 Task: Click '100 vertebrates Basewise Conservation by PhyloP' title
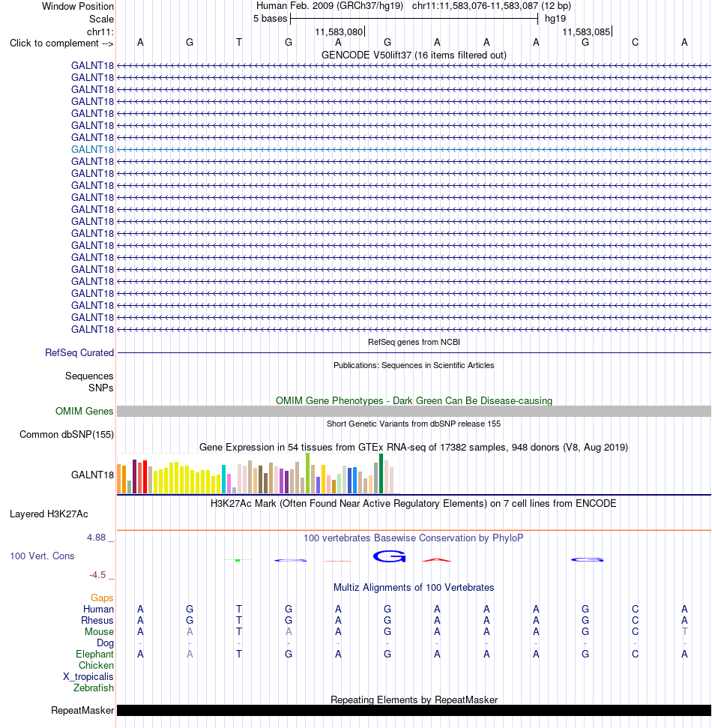pos(414,538)
